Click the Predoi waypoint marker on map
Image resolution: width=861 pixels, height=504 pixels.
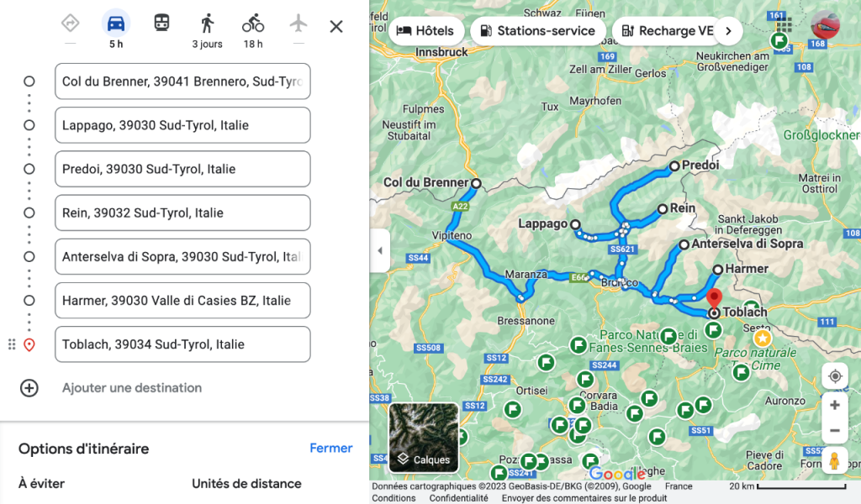click(674, 165)
